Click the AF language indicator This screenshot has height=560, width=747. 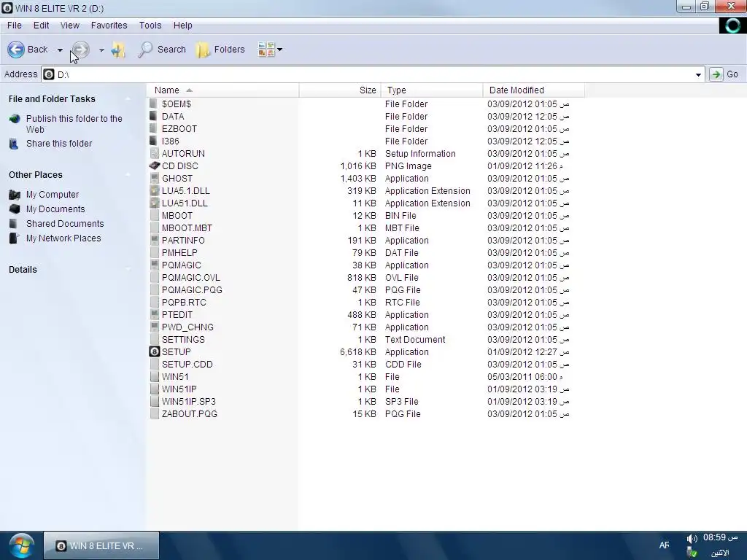point(664,545)
